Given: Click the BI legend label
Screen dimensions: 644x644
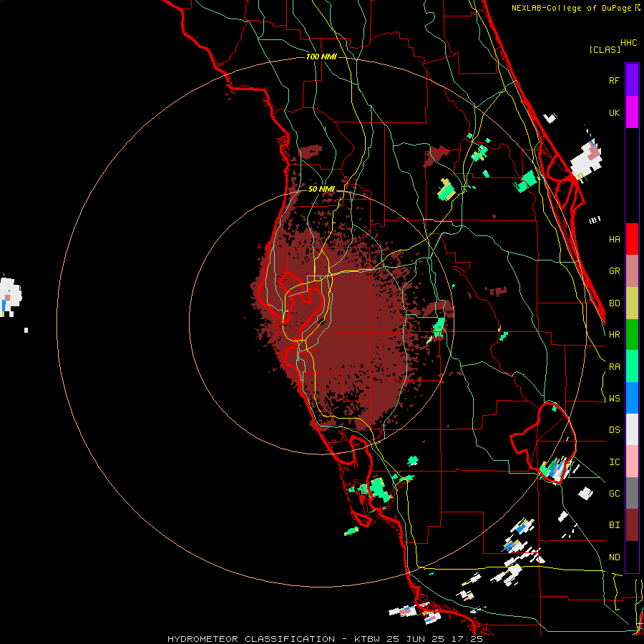Looking at the screenshot, I should 614,525.
